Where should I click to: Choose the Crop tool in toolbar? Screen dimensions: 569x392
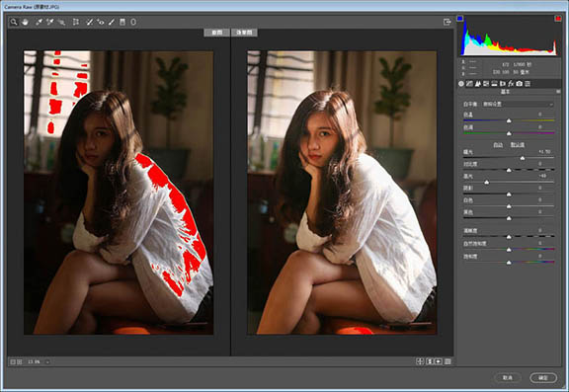click(x=76, y=22)
